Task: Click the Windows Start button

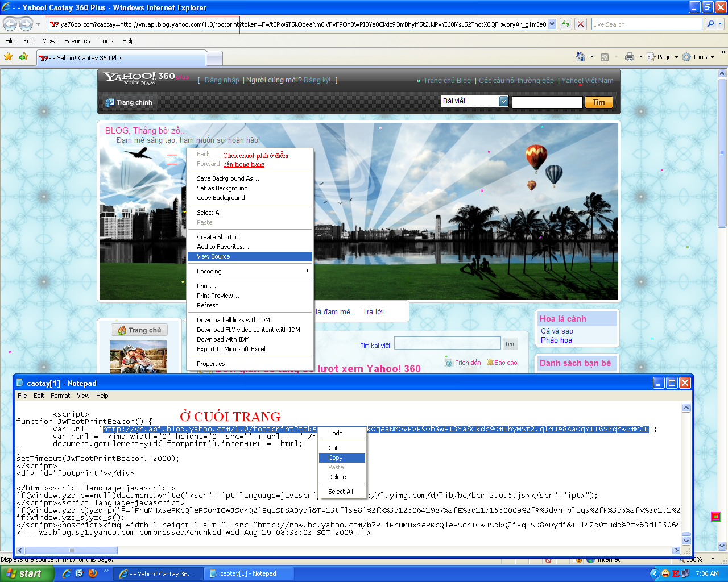Action: click(27, 573)
